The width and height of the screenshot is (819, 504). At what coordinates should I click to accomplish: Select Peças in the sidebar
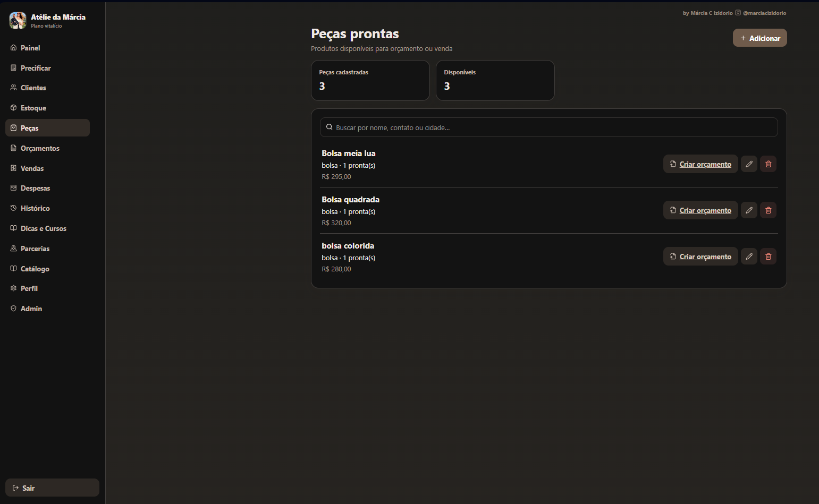point(47,128)
